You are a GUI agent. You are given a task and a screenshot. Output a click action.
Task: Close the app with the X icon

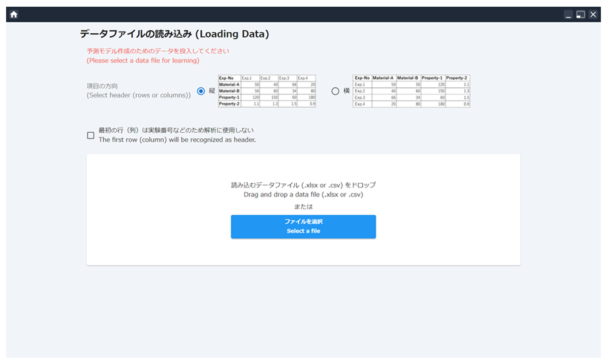pos(593,15)
